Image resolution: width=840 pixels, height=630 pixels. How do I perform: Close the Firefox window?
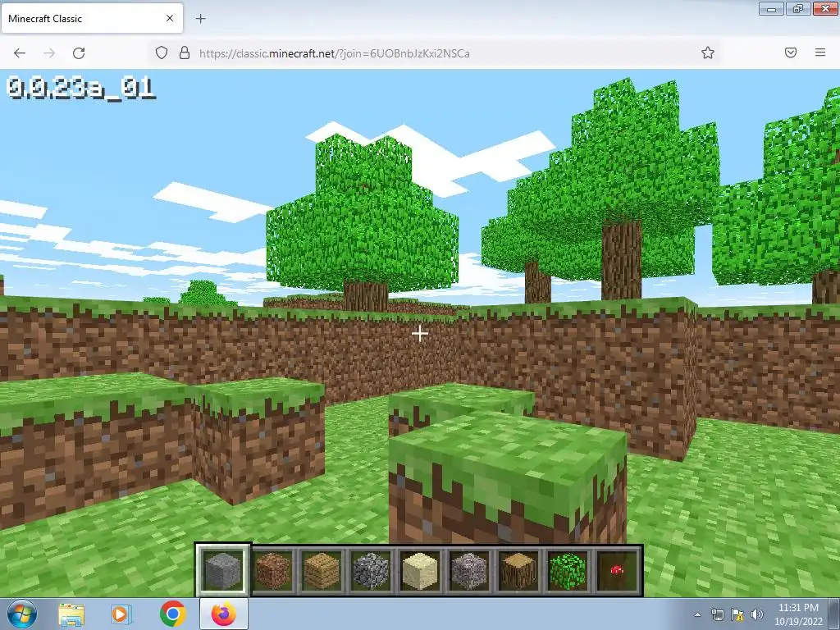[825, 8]
